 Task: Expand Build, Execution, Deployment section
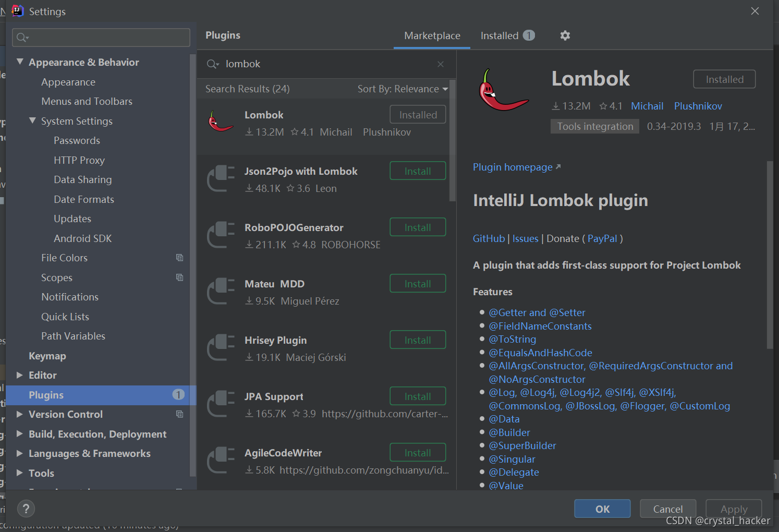[x=20, y=434]
